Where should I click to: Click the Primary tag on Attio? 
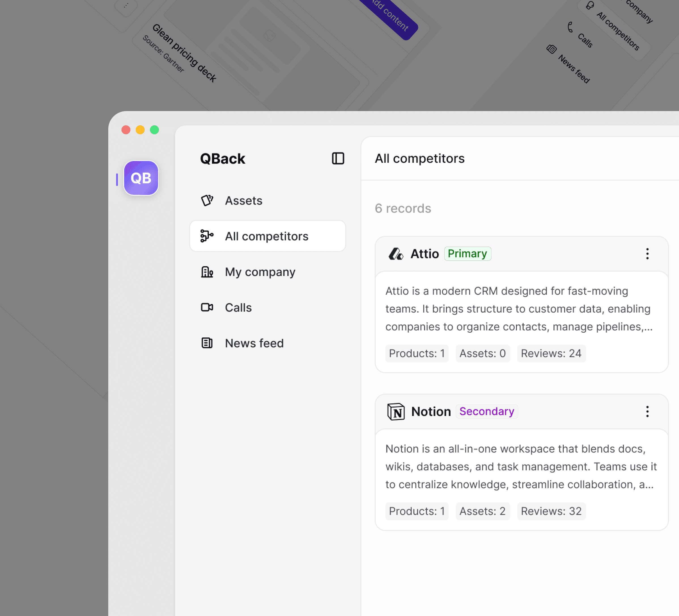click(468, 254)
